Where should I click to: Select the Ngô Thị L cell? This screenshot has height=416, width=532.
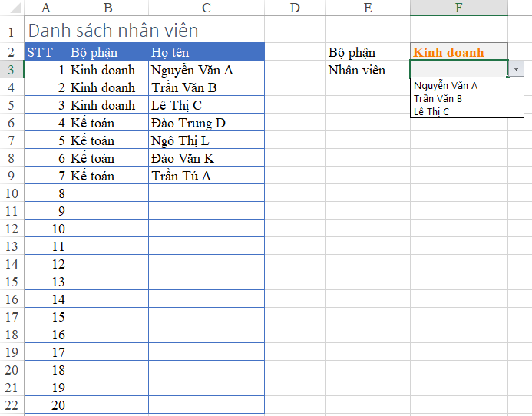[x=207, y=140]
